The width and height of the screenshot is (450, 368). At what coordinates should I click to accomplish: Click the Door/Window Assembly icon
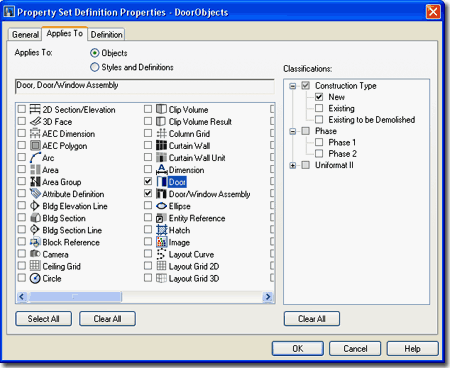[161, 194]
